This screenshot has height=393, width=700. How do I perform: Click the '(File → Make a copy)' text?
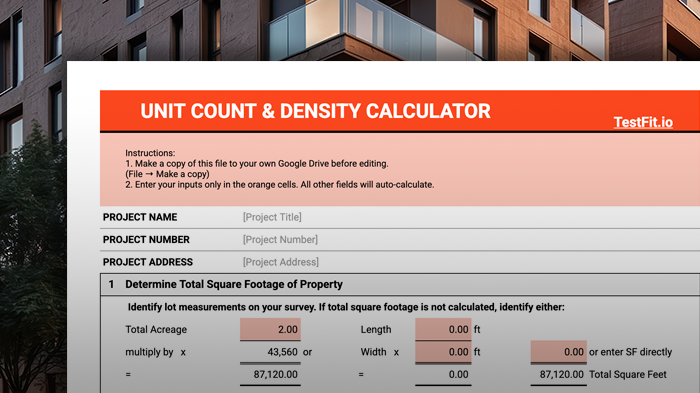[x=167, y=174]
